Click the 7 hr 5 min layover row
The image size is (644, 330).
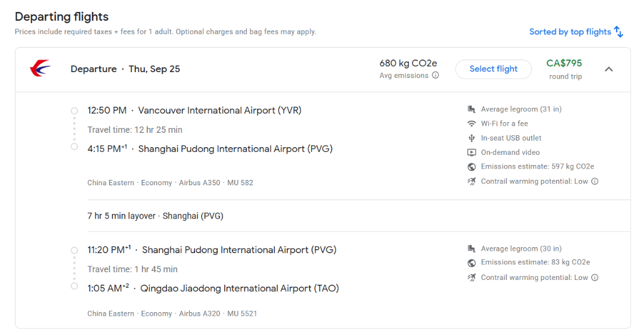tap(156, 216)
